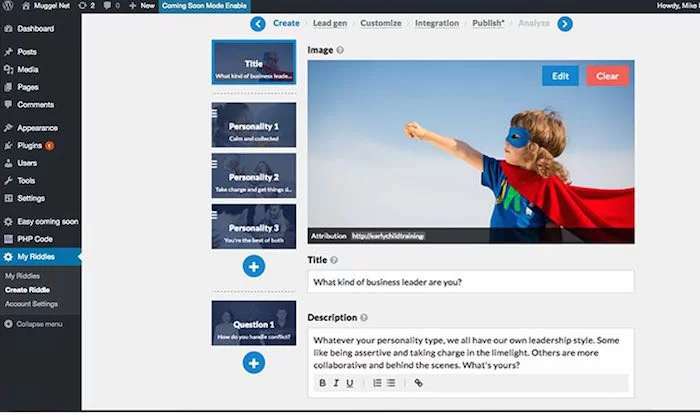The height and width of the screenshot is (415, 700).
Task: Select the Question 1 thumbnail
Action: (x=254, y=323)
